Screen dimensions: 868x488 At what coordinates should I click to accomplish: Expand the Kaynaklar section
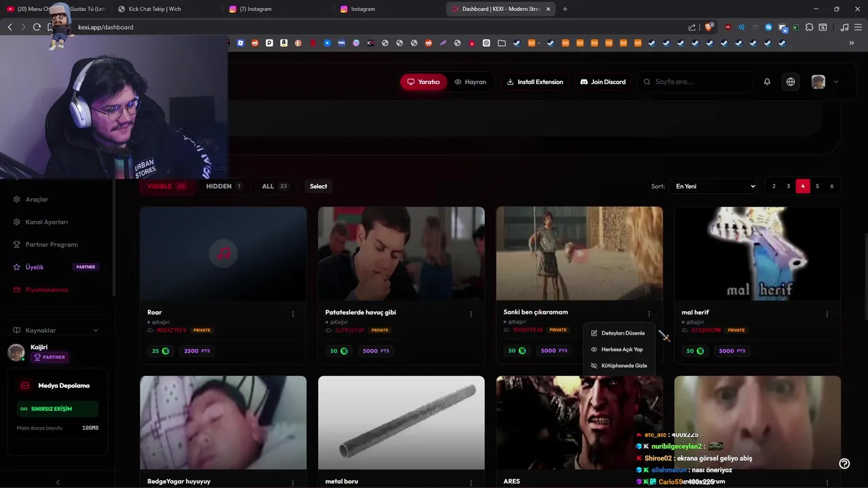[x=57, y=330]
